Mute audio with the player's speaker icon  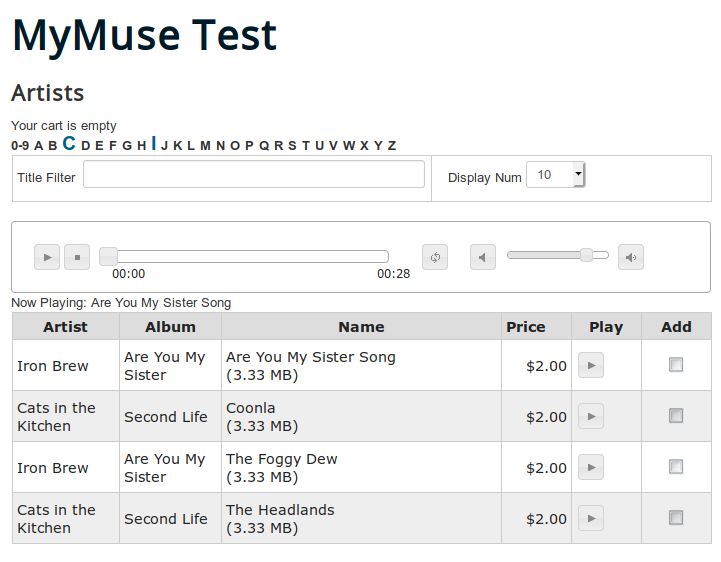pyautogui.click(x=483, y=257)
